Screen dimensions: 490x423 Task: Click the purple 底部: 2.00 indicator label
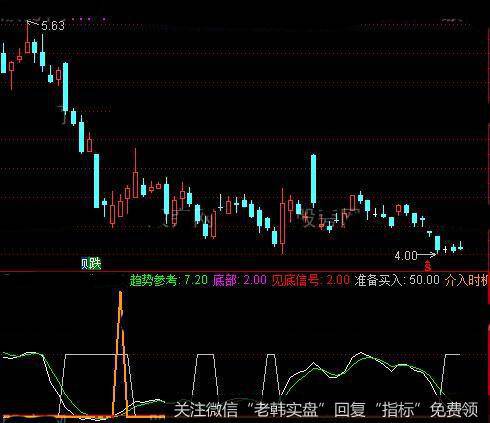pyautogui.click(x=240, y=280)
